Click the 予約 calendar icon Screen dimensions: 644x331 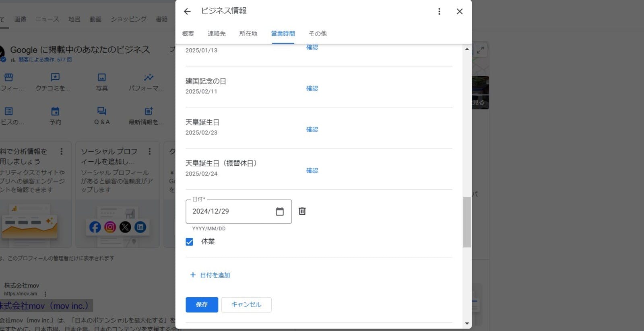tap(55, 111)
